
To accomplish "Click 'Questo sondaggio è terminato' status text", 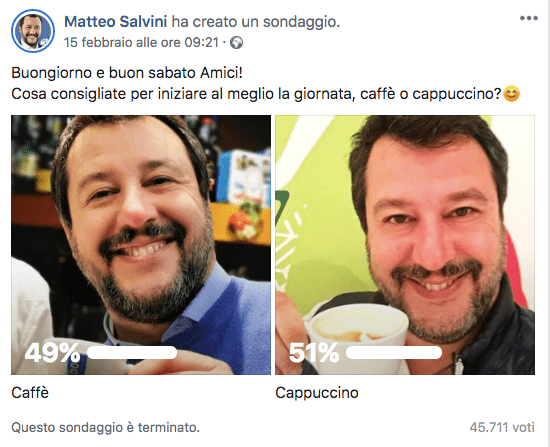I will coord(106,427).
